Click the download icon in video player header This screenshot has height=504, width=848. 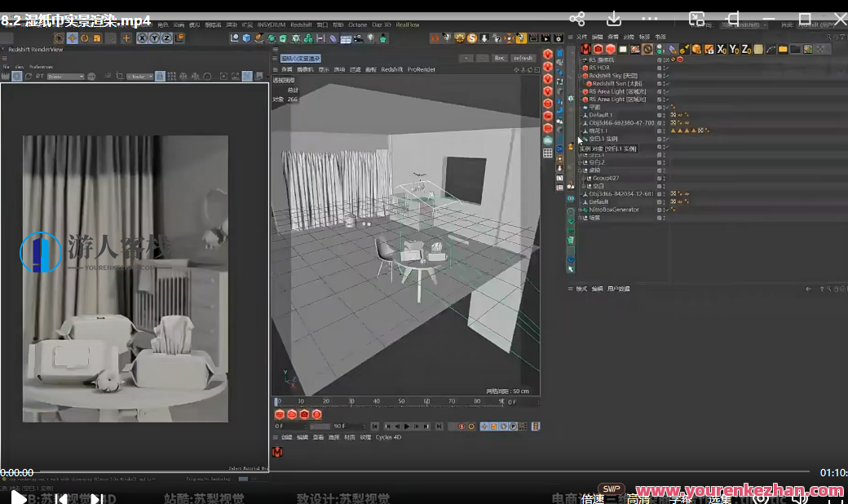point(614,18)
